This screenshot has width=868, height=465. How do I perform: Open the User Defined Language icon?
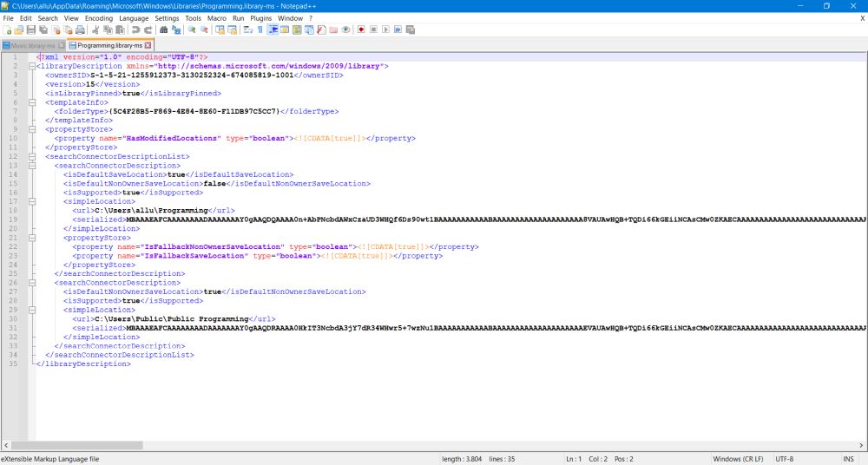tap(285, 29)
